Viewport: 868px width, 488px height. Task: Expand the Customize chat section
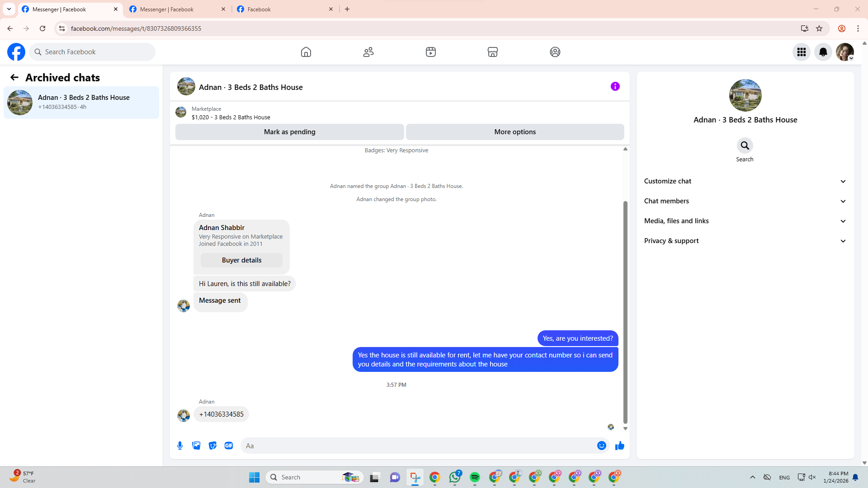tap(745, 181)
